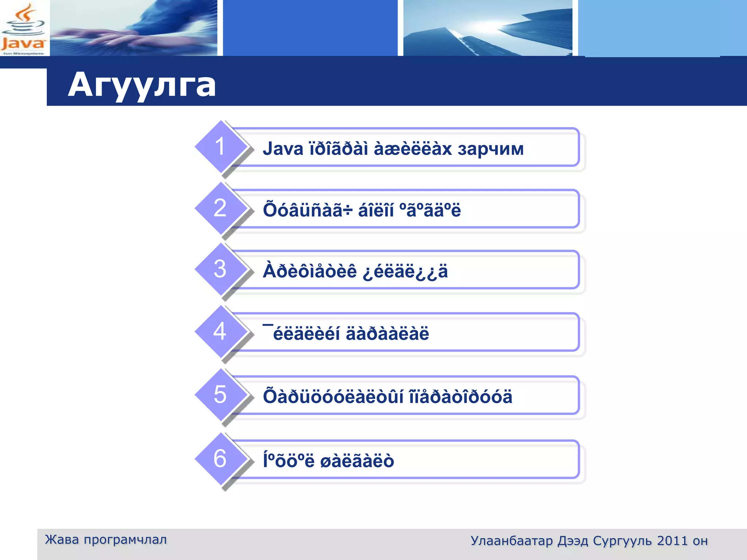The image size is (747, 560).
Task: Click the number 1 diamond marker
Action: click(220, 147)
